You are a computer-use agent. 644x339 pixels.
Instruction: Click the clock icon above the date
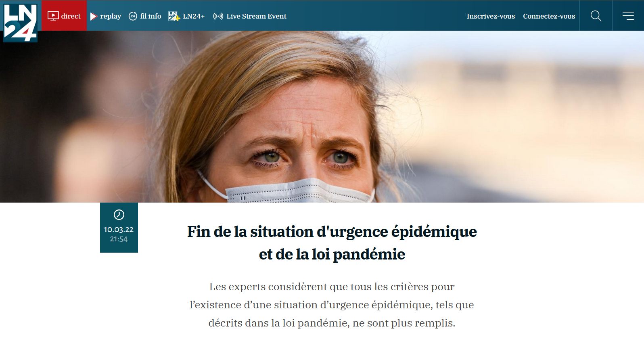coord(119,215)
